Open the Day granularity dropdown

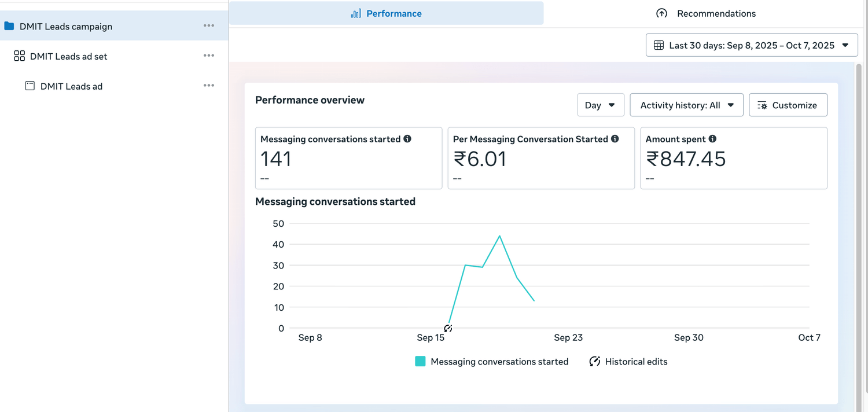coord(600,105)
